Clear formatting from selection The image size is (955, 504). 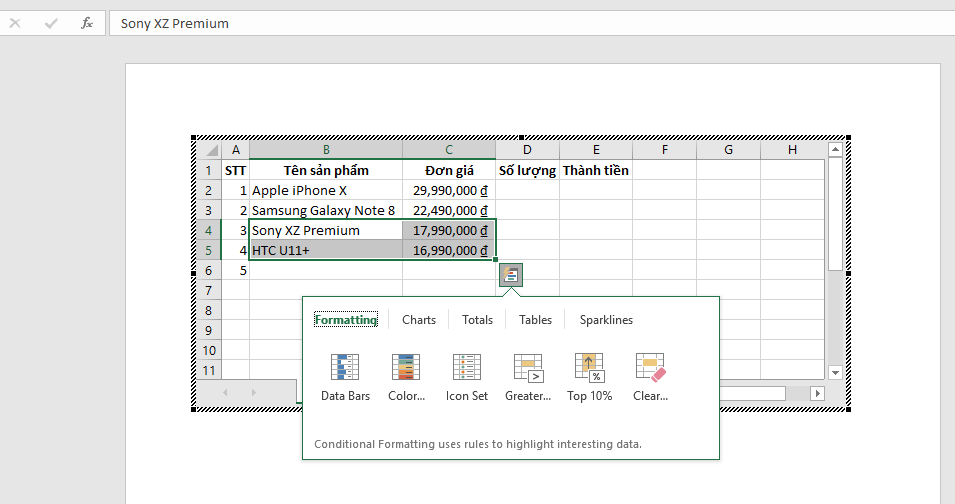[650, 377]
